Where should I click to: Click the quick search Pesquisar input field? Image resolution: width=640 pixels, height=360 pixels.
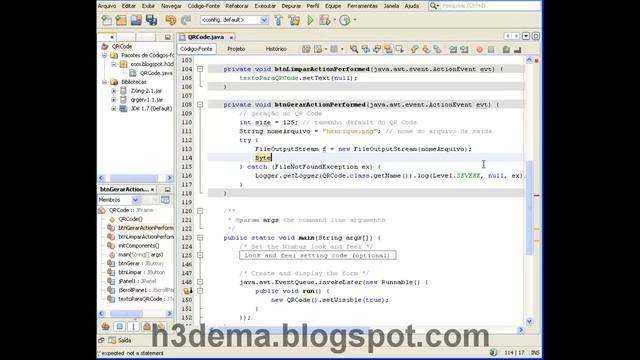[490, 6]
